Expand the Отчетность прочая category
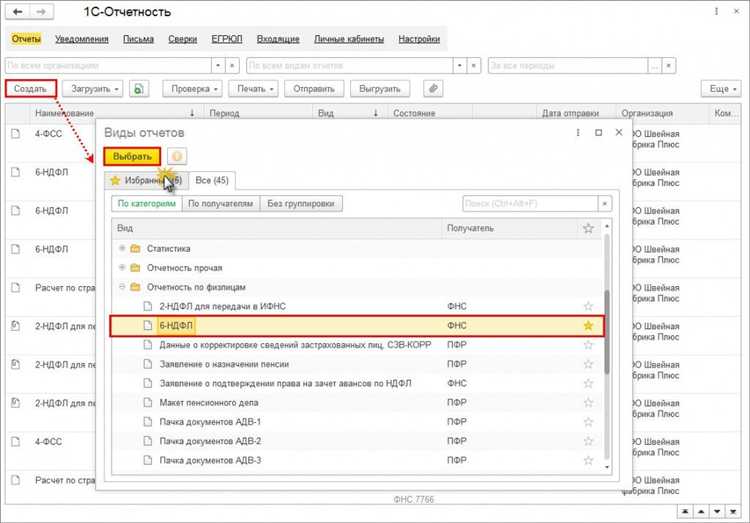The width and height of the screenshot is (750, 523). [x=122, y=267]
